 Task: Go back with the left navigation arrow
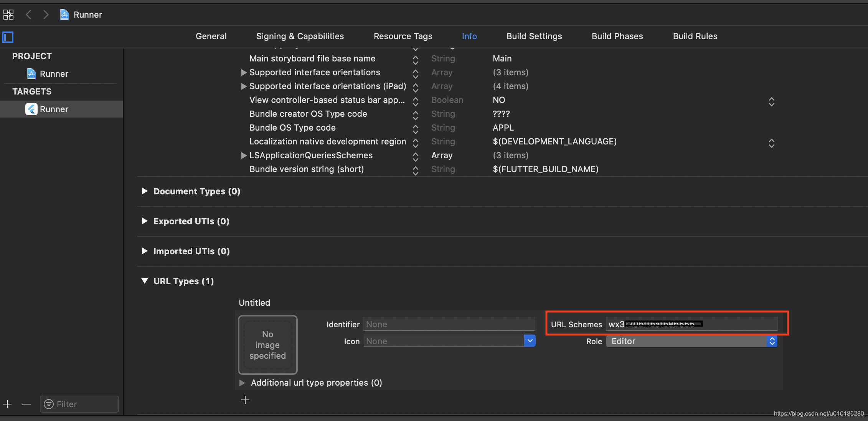[x=28, y=15]
